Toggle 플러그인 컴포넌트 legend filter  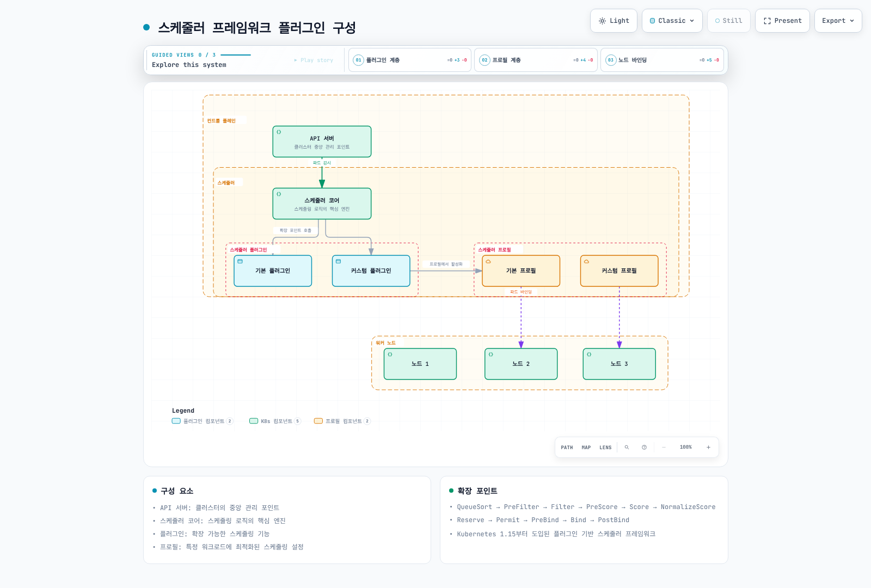[203, 421]
